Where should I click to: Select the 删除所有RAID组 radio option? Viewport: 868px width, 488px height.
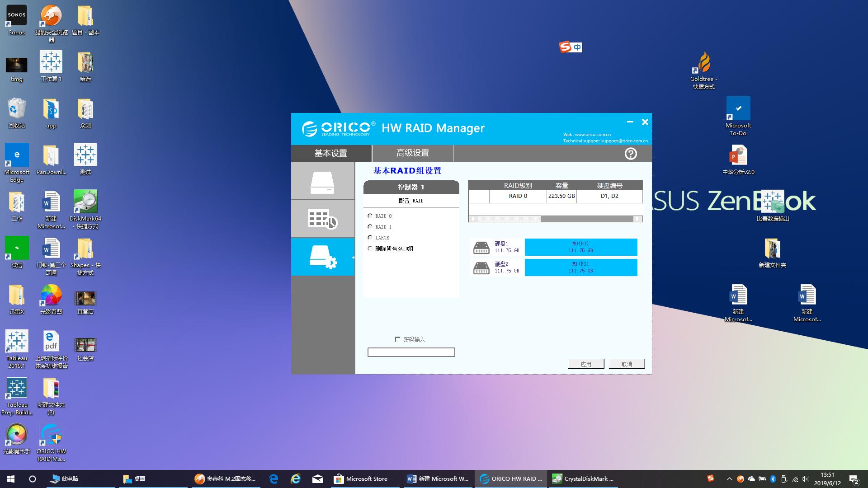pyautogui.click(x=370, y=249)
